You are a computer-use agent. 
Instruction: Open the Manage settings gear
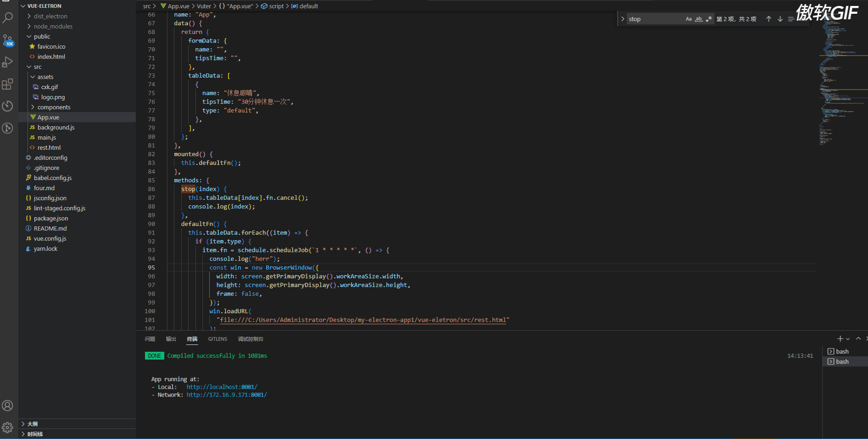pyautogui.click(x=8, y=428)
